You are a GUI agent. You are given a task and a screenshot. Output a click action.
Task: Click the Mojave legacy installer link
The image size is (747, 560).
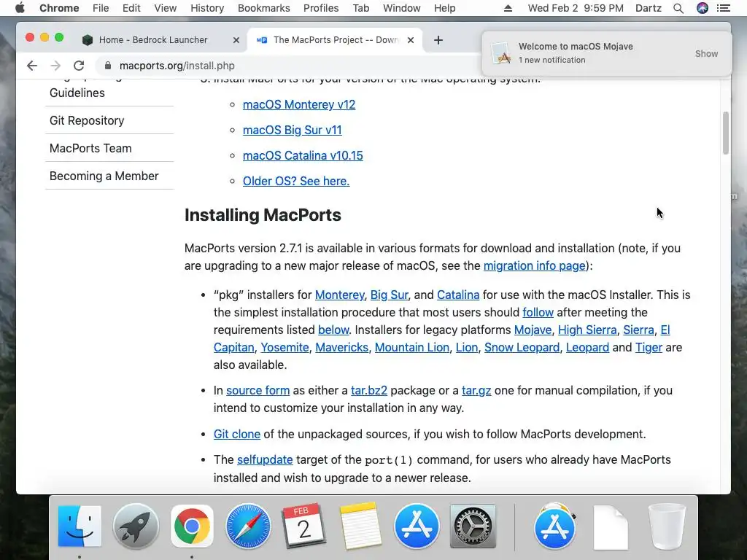point(533,330)
